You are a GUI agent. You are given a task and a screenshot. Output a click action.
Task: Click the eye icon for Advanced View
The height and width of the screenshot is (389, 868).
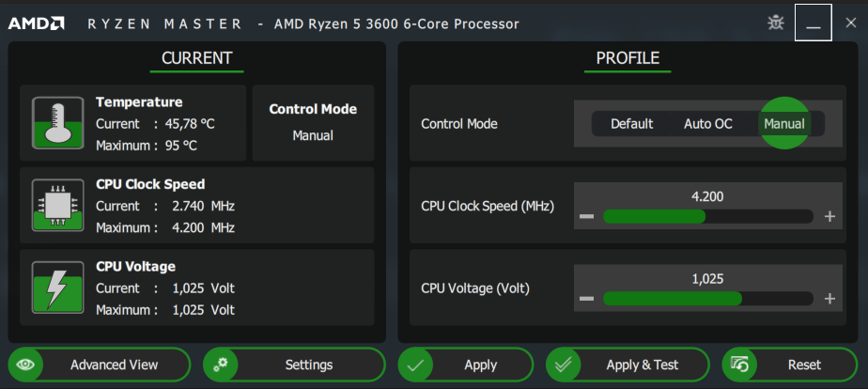(x=27, y=365)
